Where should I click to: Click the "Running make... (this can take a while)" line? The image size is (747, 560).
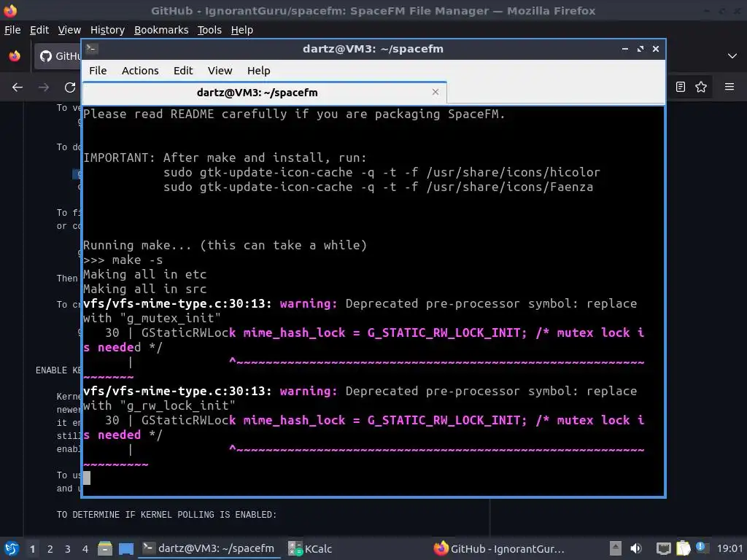click(225, 245)
